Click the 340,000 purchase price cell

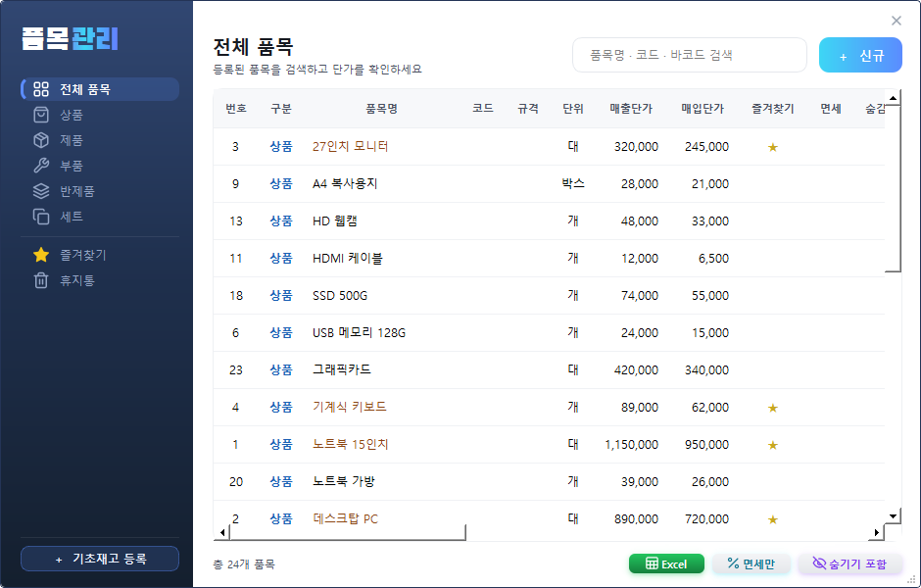pyautogui.click(x=706, y=370)
